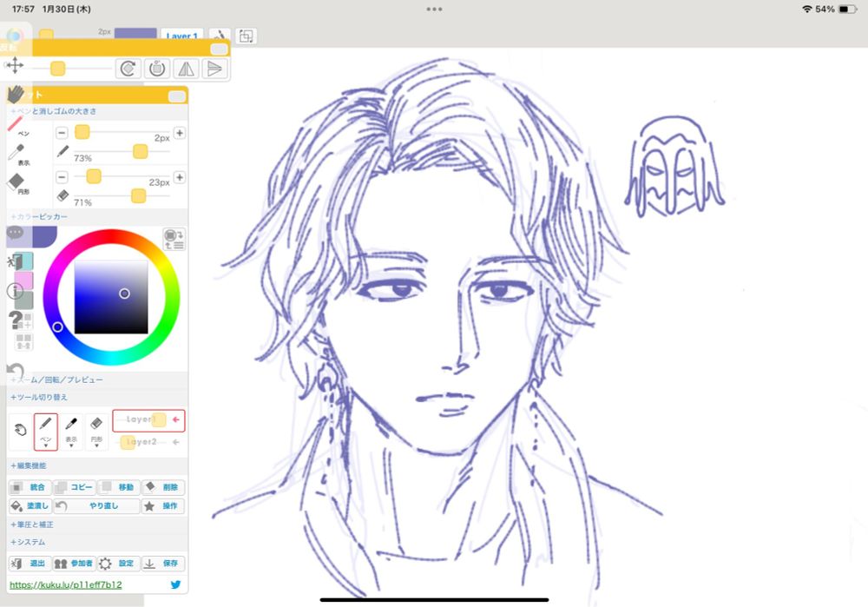Open the 設定 (settings) button
Viewport: 868px width, 607px height.
pos(118,564)
